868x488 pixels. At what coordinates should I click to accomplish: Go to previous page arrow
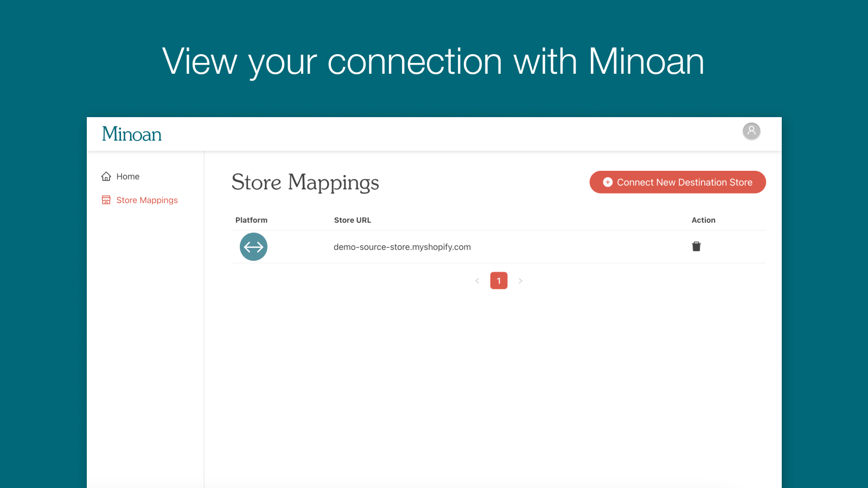(477, 281)
